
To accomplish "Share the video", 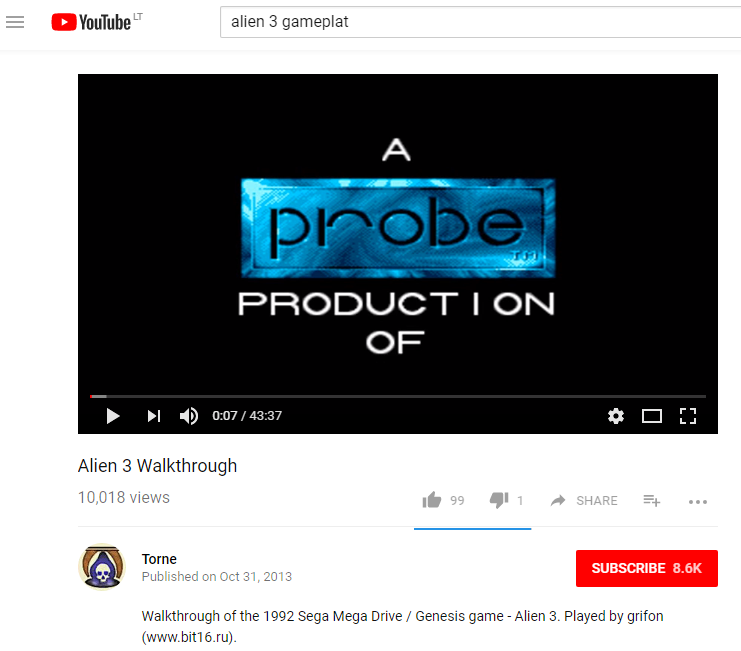I will point(584,501).
